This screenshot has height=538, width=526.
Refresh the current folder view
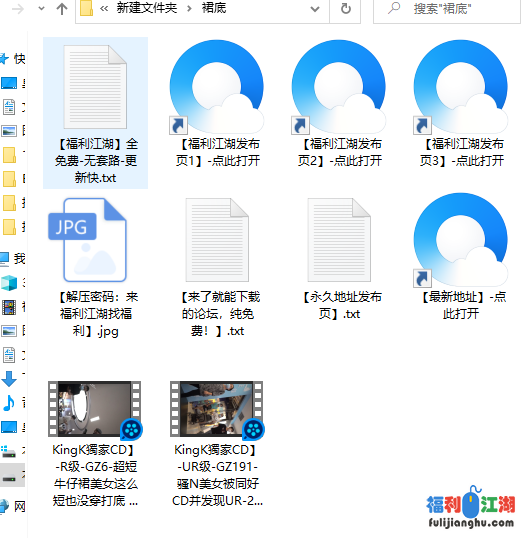coord(346,9)
